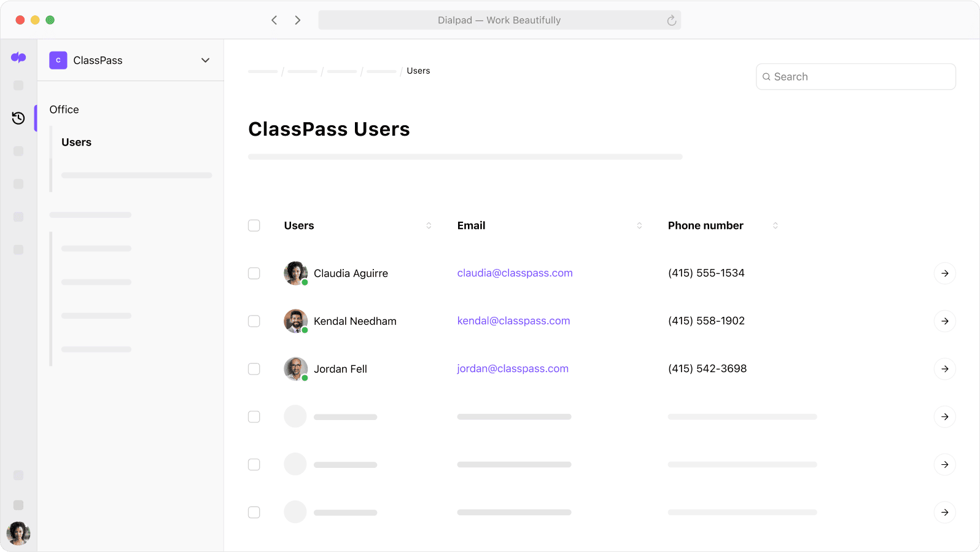
Task: Open the kendal@classpass.com email link
Action: point(513,321)
